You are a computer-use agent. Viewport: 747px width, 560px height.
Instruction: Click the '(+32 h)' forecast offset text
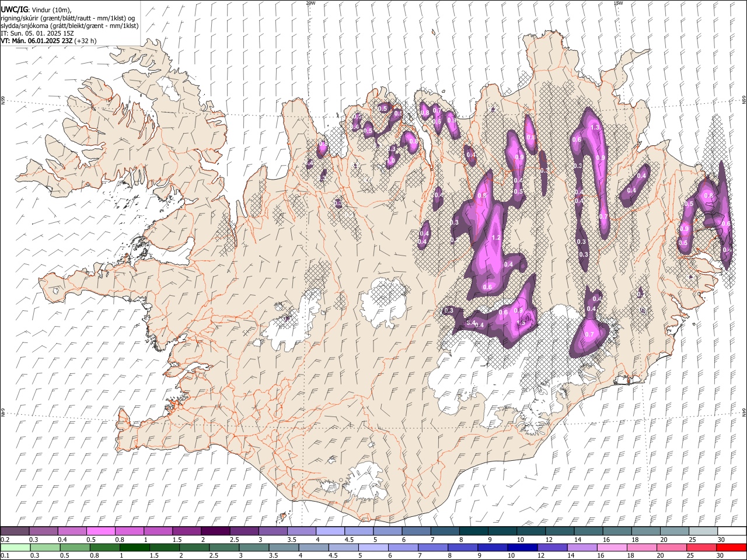tap(85, 41)
